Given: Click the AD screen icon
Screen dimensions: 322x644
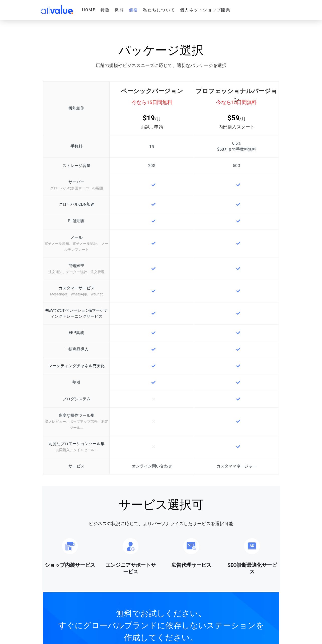Looking at the screenshot, I should [252, 546].
